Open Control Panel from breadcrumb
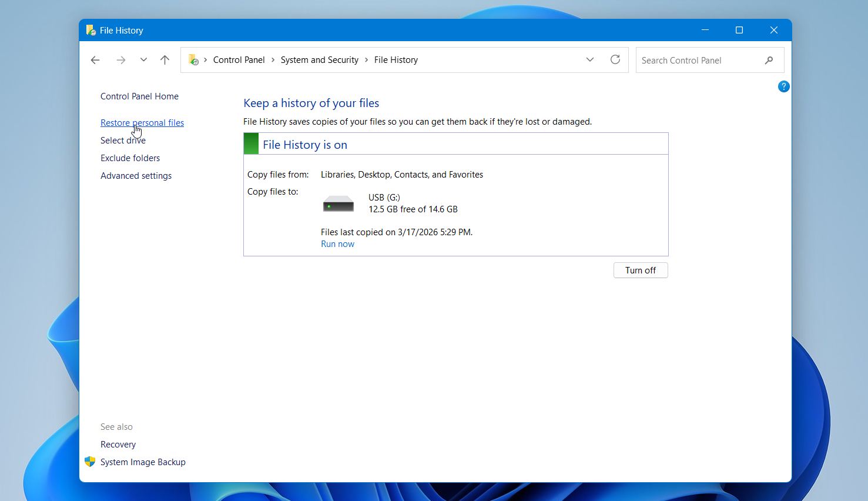Image resolution: width=868 pixels, height=501 pixels. coord(239,59)
